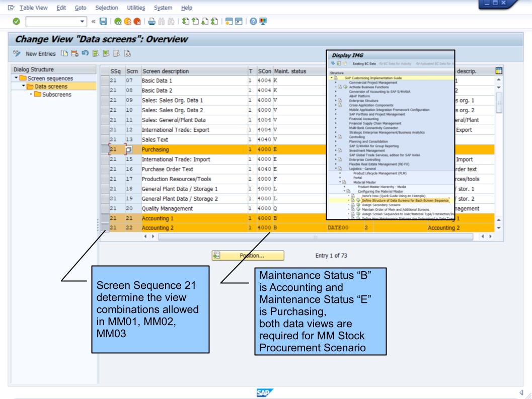Click the Position... button
The image size is (532, 399).
tap(248, 256)
